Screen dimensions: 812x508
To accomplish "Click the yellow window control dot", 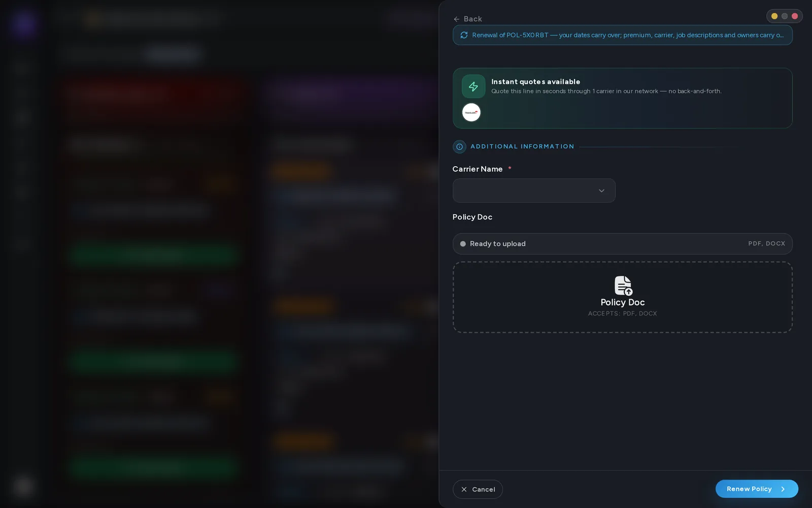I will [774, 16].
